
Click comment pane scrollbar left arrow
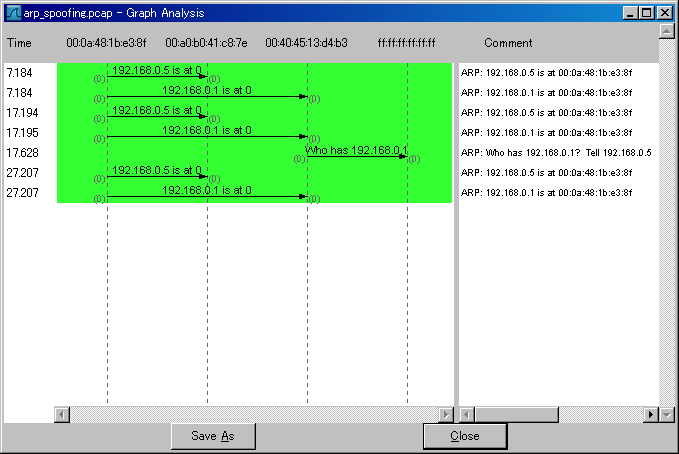point(466,414)
